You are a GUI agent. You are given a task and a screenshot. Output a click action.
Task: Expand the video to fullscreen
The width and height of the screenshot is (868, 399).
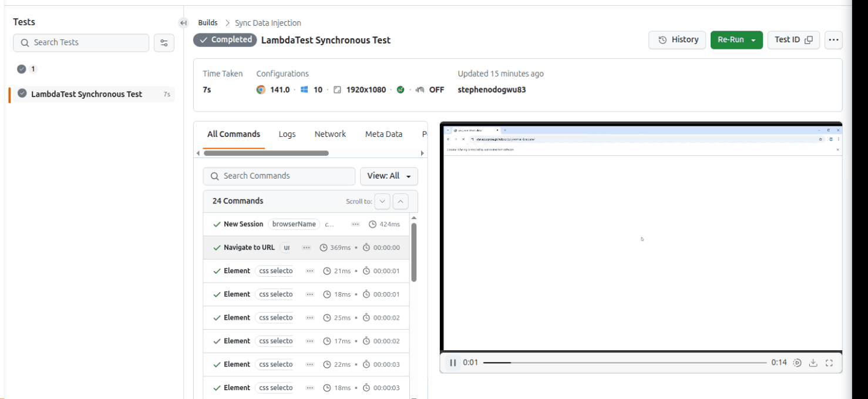[x=829, y=363]
